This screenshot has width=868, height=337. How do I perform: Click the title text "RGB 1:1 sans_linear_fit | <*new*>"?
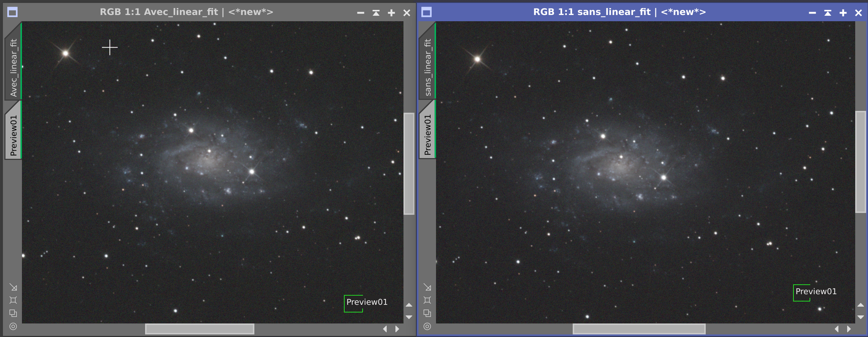pyautogui.click(x=619, y=12)
